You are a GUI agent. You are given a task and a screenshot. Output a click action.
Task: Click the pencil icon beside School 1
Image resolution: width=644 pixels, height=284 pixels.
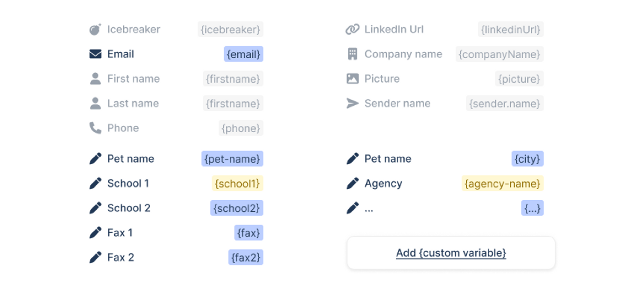click(95, 183)
